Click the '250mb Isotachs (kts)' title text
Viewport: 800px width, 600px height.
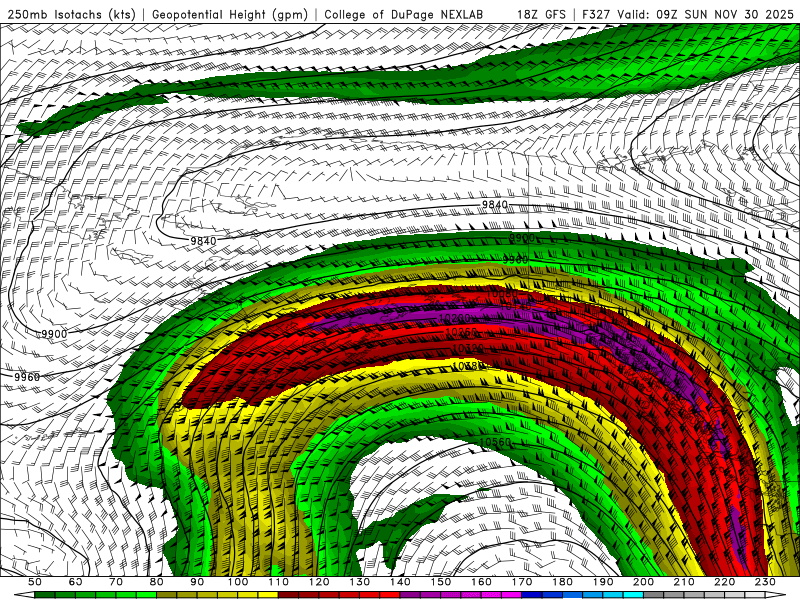pos(71,14)
